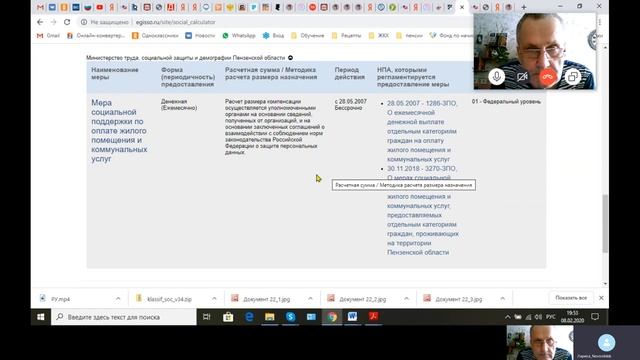Open the Mail app from the taskbar
The width and height of the screenshot is (640, 360).
pyautogui.click(x=311, y=317)
